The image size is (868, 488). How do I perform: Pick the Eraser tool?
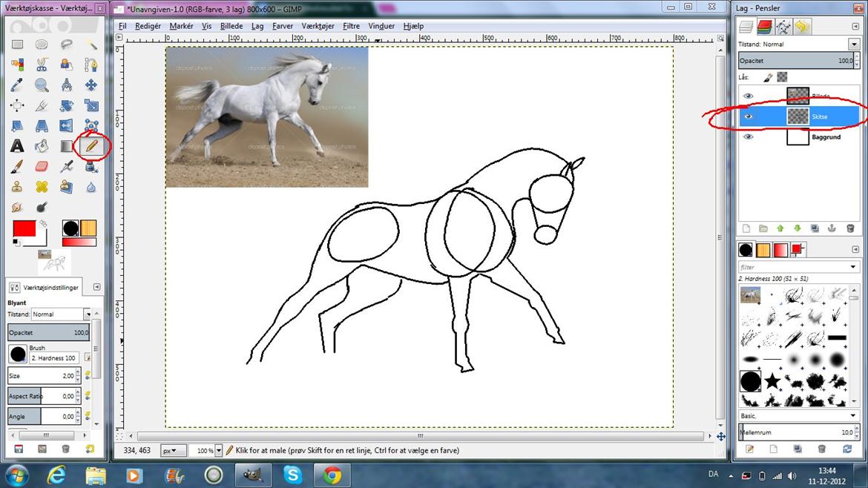pos(42,166)
